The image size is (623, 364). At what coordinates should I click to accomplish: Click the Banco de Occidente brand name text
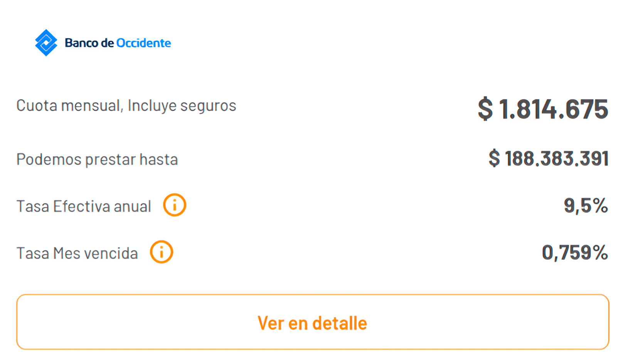tap(118, 43)
